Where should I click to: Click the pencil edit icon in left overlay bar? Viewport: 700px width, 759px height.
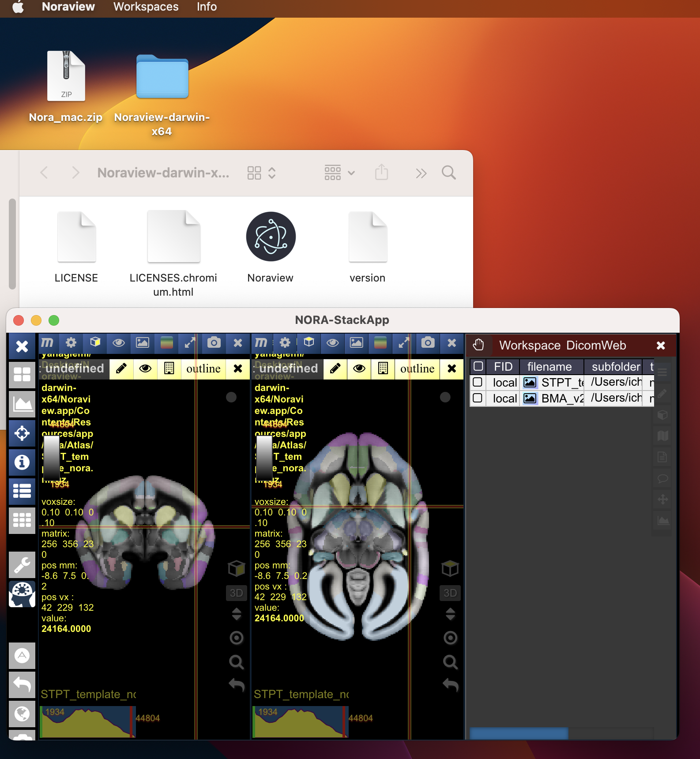(x=121, y=368)
